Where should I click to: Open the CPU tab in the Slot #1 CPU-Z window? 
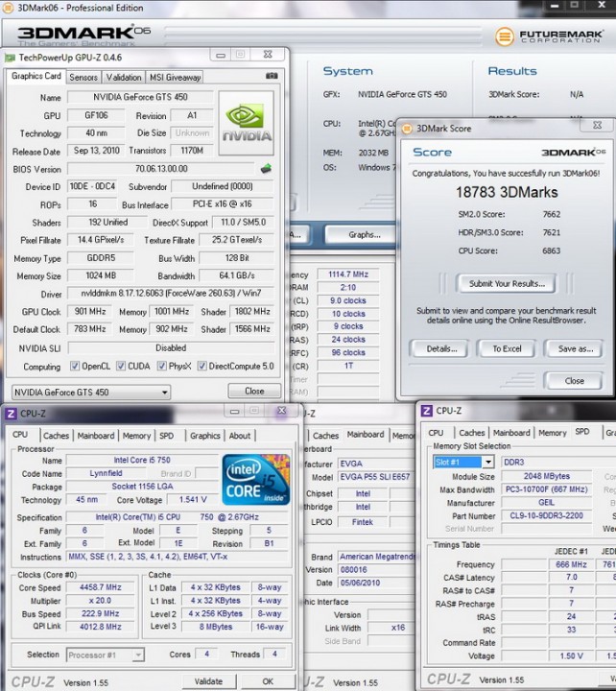pos(436,433)
